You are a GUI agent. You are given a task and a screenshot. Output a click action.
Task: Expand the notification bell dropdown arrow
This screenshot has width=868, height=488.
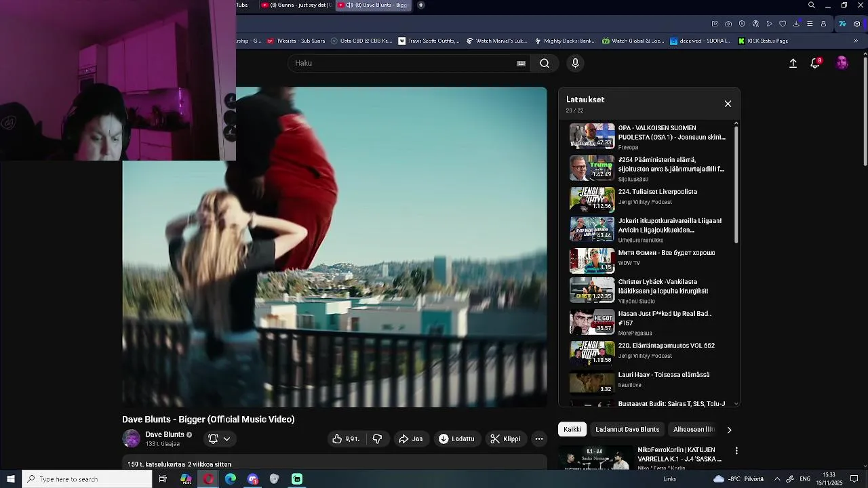(226, 439)
